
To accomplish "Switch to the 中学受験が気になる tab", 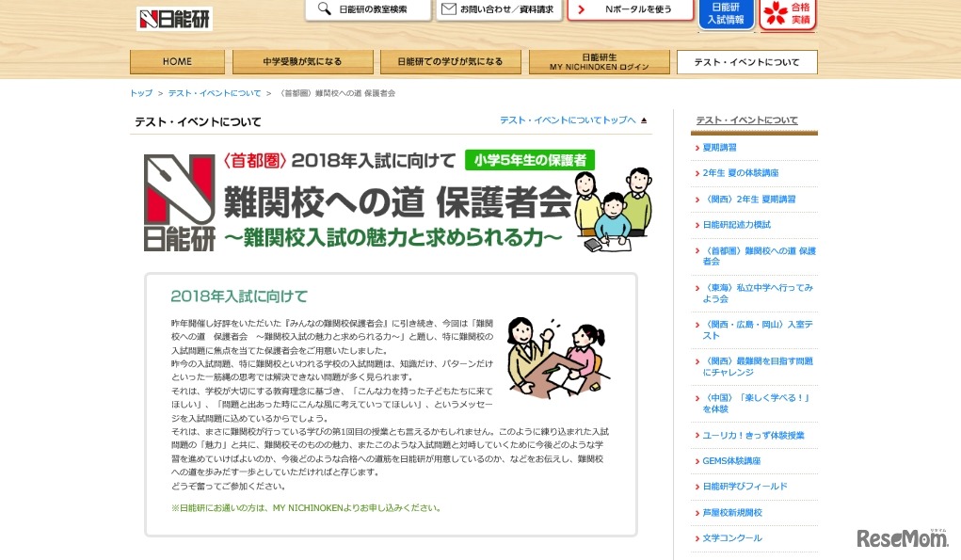I will click(303, 62).
